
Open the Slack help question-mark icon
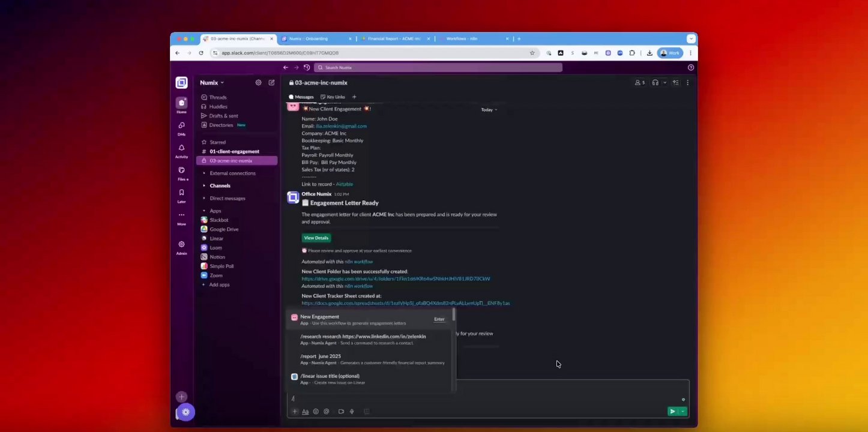click(x=691, y=67)
